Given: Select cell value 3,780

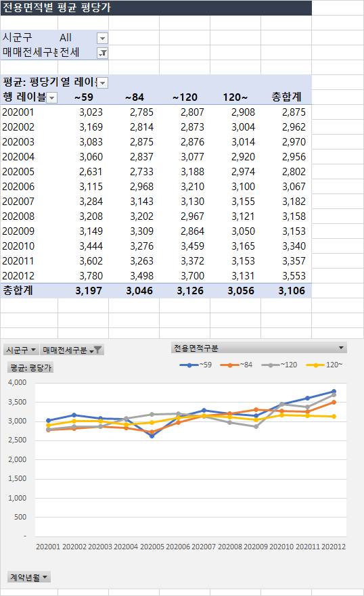Looking at the screenshot, I should pos(83,276).
